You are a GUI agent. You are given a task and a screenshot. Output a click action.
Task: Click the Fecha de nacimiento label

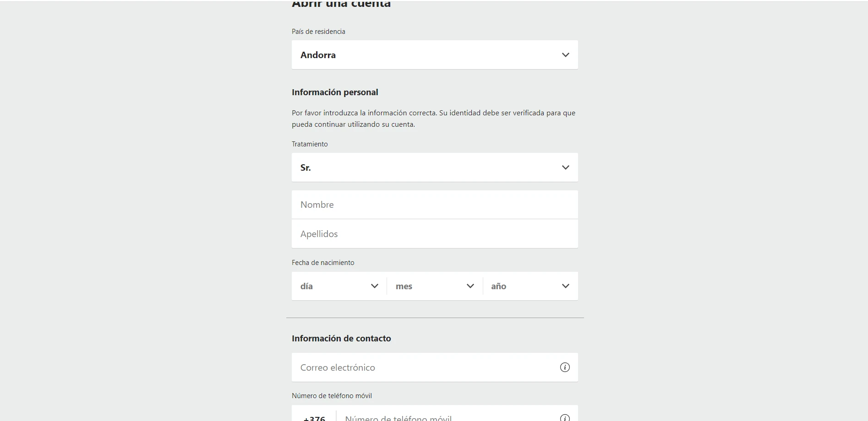click(323, 263)
